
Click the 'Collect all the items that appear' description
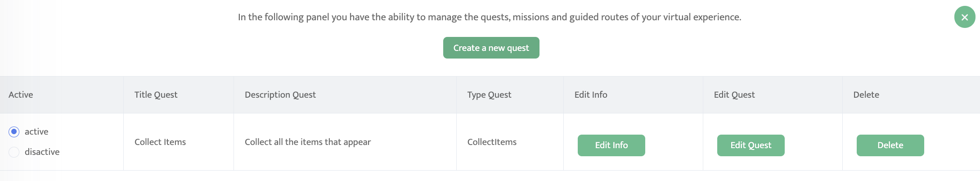pyautogui.click(x=308, y=142)
